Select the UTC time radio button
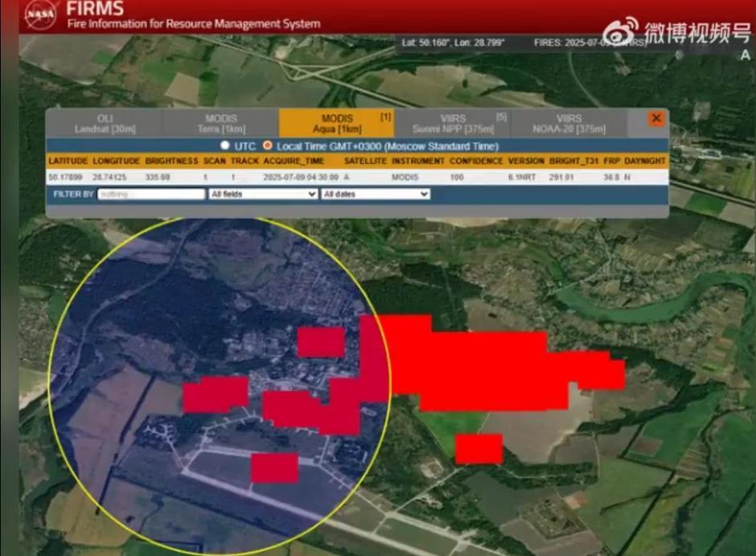 (x=224, y=145)
